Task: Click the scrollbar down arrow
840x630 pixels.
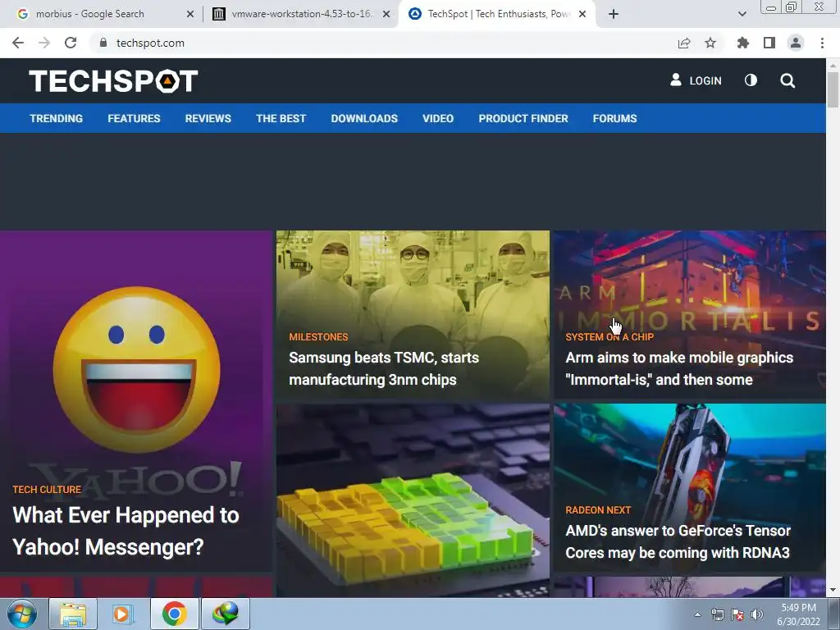Action: [x=833, y=591]
